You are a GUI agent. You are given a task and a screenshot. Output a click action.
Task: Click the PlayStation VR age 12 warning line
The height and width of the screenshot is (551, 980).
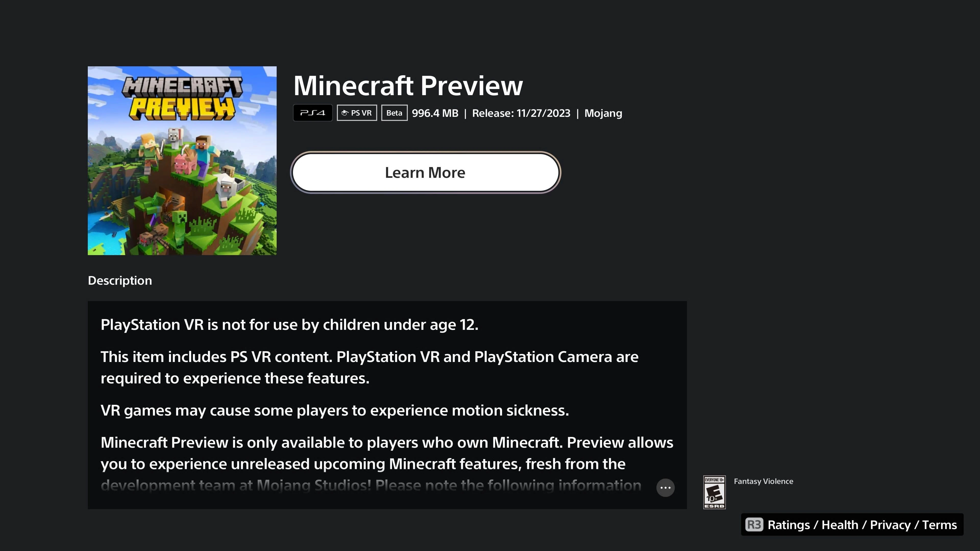coord(289,325)
